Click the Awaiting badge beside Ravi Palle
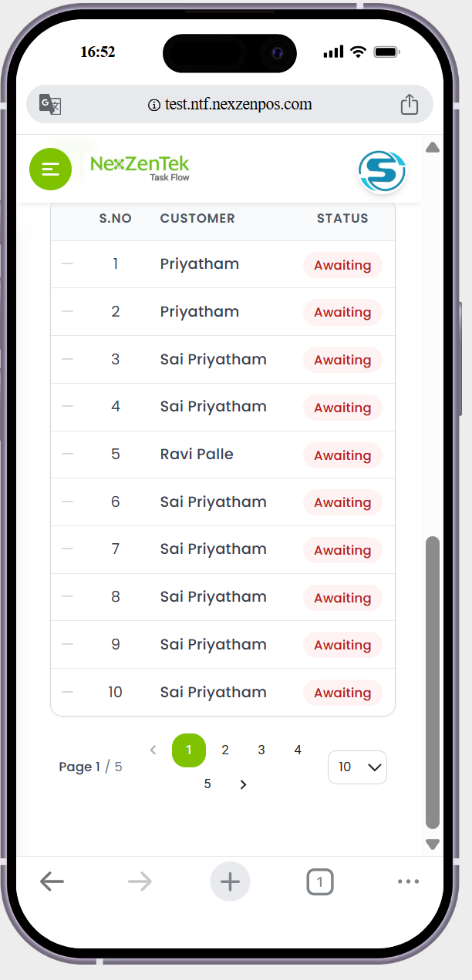The height and width of the screenshot is (980, 472). (342, 455)
